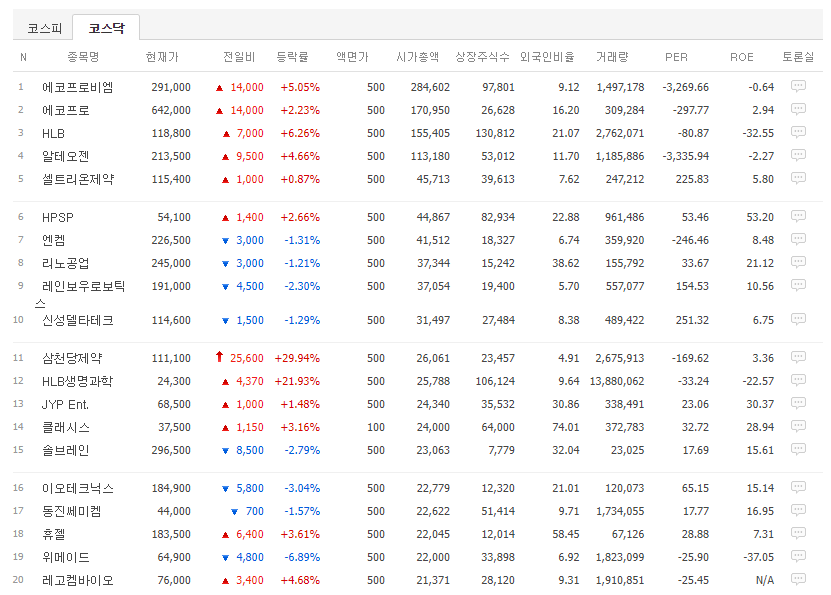Click the ROE column header
This screenshot has height=595, width=831.
pos(741,57)
